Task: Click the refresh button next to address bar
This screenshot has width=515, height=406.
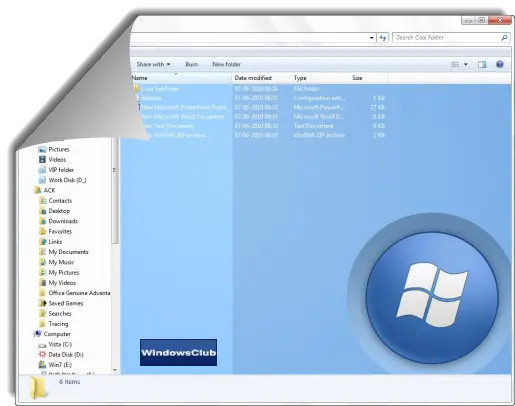Action: tap(383, 38)
